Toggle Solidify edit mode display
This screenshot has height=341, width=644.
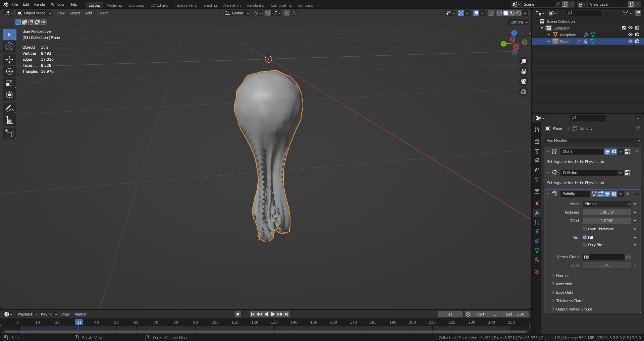tap(600, 194)
